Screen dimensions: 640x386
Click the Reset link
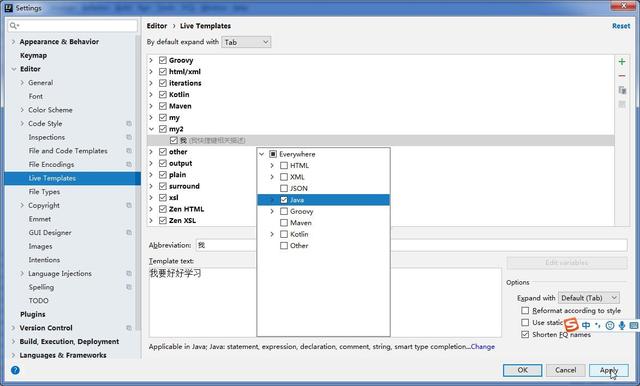pyautogui.click(x=621, y=26)
